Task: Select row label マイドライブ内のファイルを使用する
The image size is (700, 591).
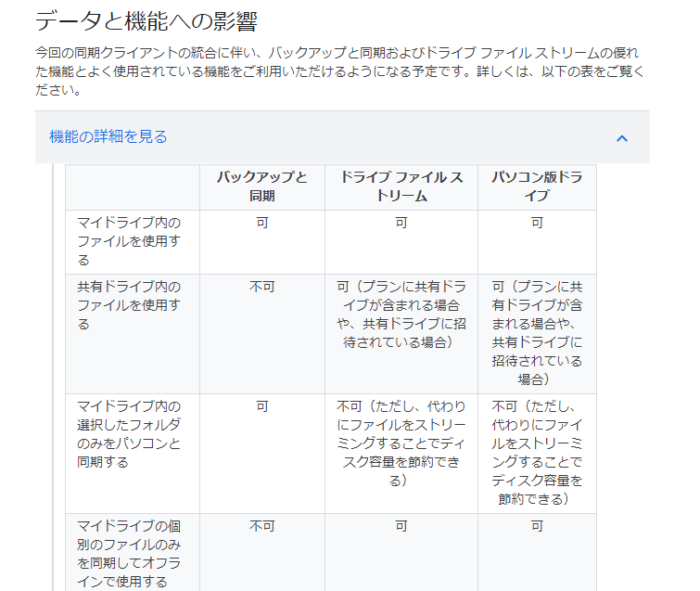Action: pos(129,241)
